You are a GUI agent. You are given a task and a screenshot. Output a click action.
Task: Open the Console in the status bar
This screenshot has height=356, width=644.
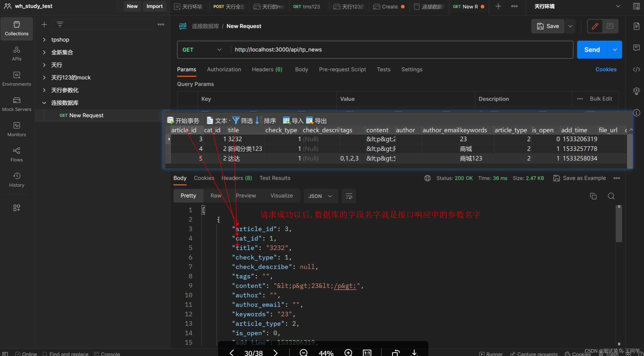[107, 353]
